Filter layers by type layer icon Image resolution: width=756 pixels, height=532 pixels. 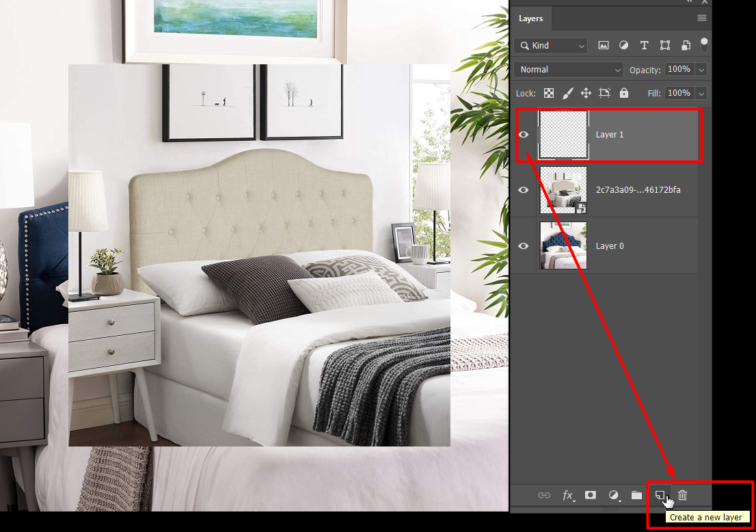[644, 45]
